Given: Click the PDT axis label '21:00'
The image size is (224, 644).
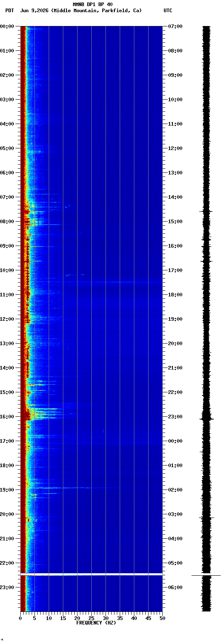Looking at the screenshot, I should 7,539.
